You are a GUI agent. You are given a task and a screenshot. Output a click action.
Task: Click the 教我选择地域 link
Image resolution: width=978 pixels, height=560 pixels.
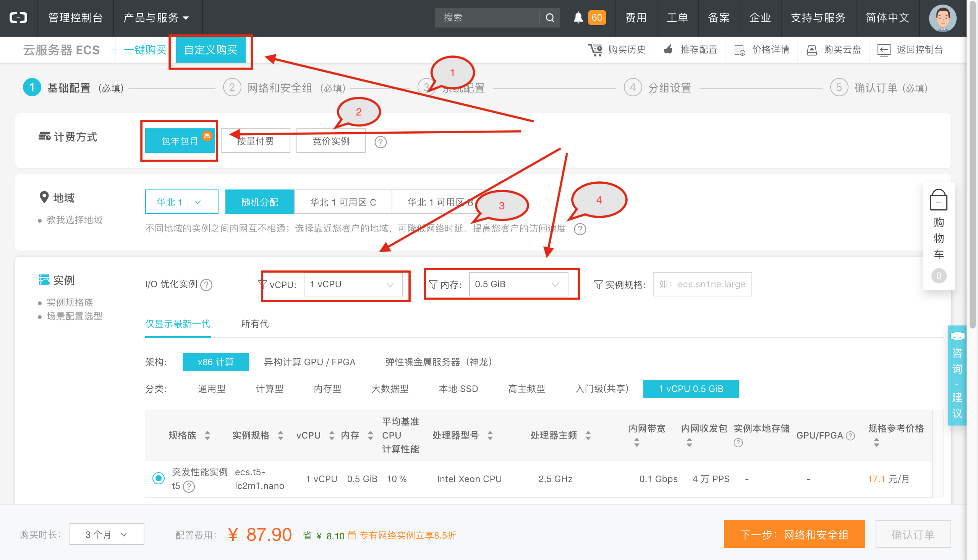click(74, 220)
